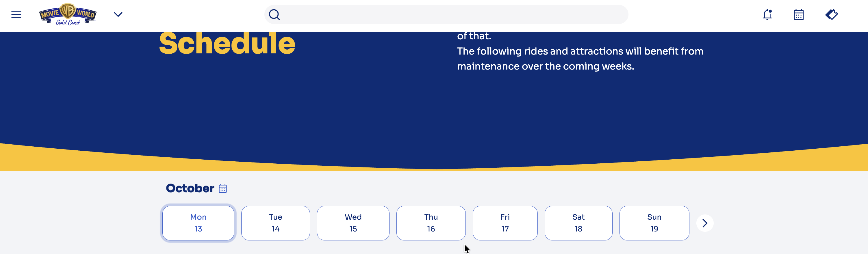Select the October month heading
This screenshot has height=254, width=868.
click(x=190, y=188)
